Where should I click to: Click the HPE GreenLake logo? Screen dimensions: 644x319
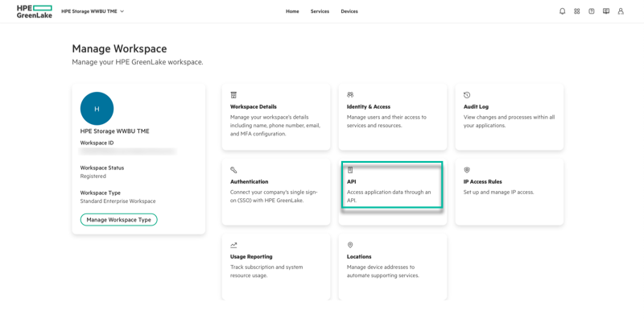(35, 11)
